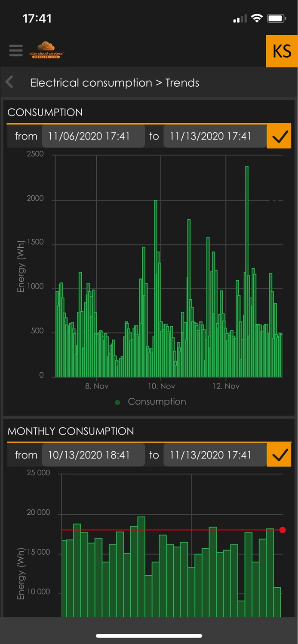Viewport: 298px width, 644px height.
Task: Edit Consumption end date 11/13/2020 17:41
Action: pos(215,137)
